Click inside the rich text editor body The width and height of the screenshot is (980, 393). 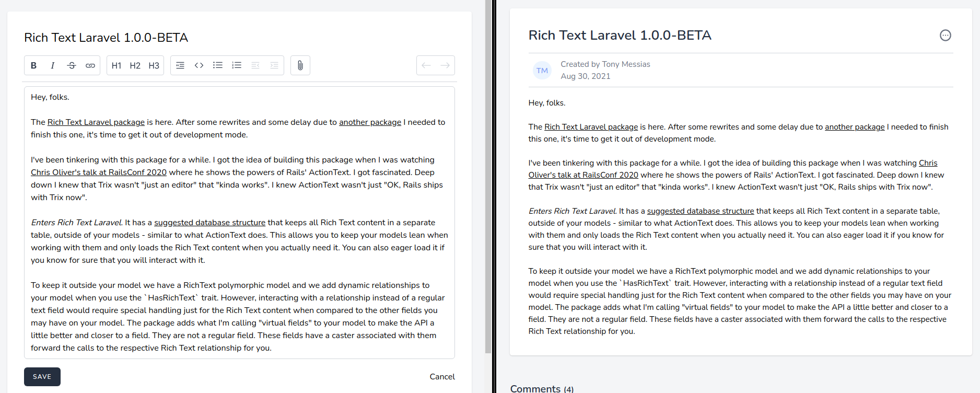coord(239,223)
